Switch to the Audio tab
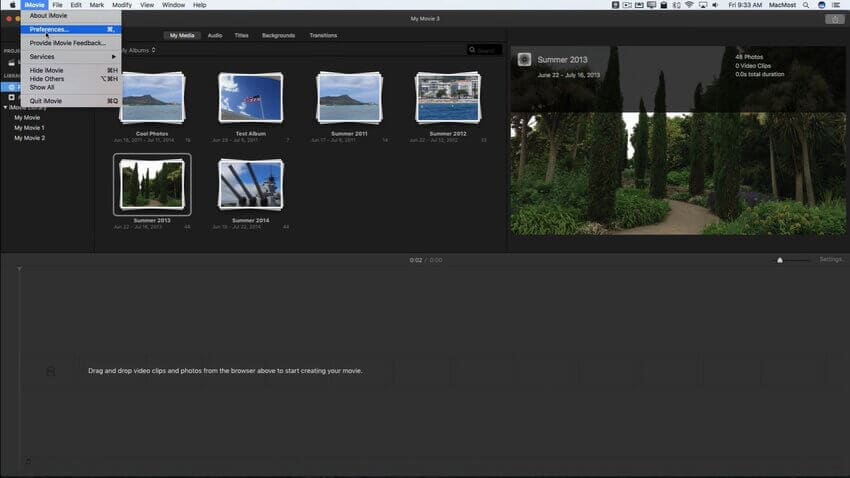The width and height of the screenshot is (850, 478). click(215, 35)
